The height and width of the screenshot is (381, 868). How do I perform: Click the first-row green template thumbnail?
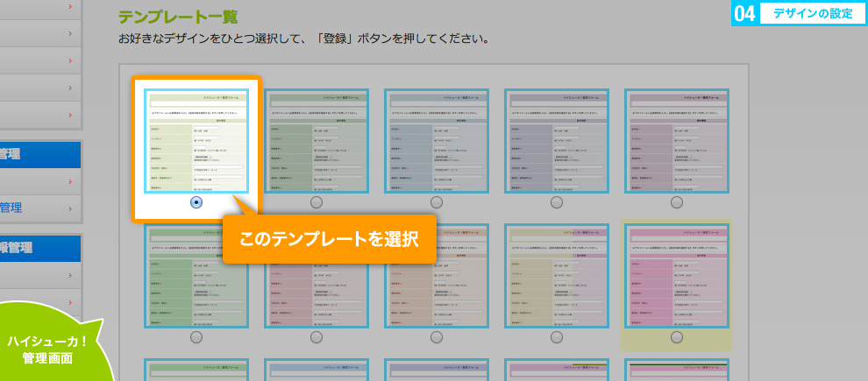point(317,141)
